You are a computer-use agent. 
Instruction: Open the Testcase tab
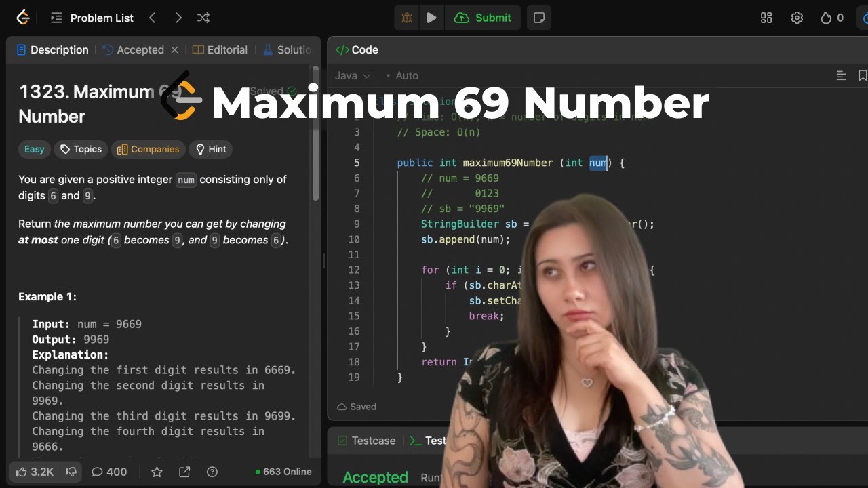[x=366, y=441]
